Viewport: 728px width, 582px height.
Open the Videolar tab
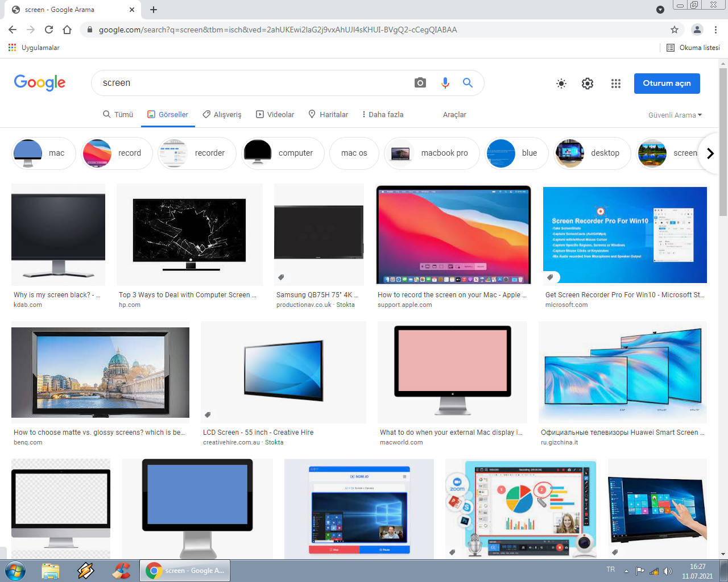(x=275, y=114)
